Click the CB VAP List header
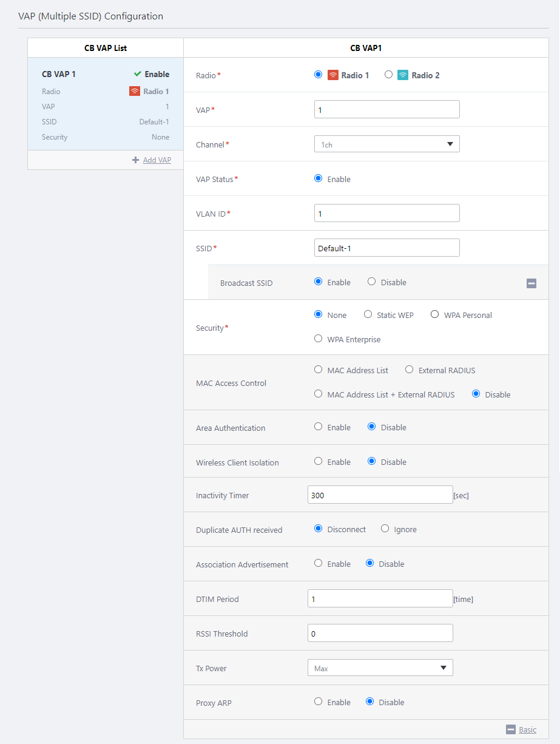Screen dimensions: 560x744 click(106, 48)
